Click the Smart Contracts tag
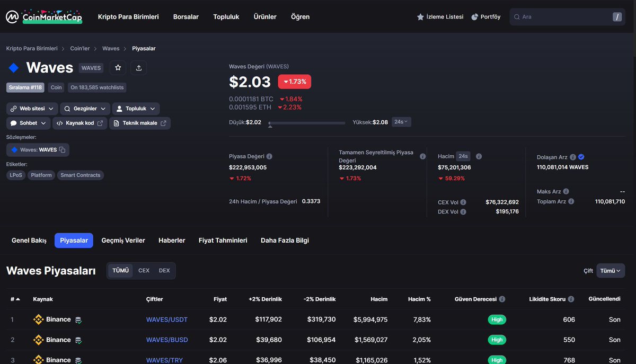The image size is (636, 364). [x=81, y=175]
